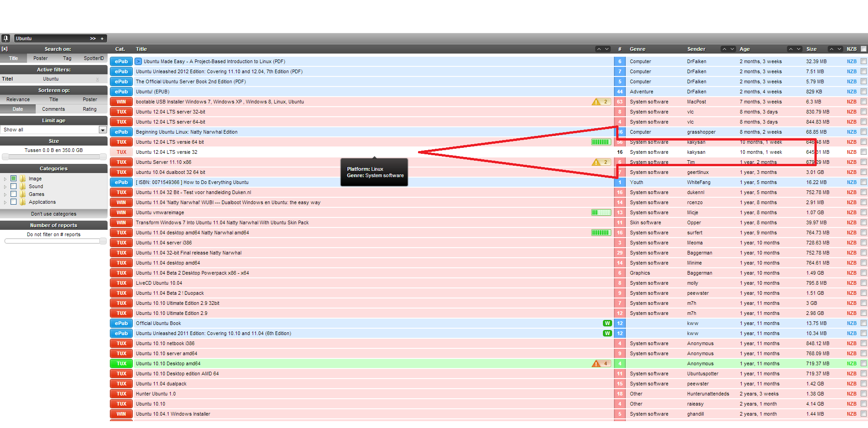
Task: Click into the Ubuntu search input field
Action: (51, 38)
